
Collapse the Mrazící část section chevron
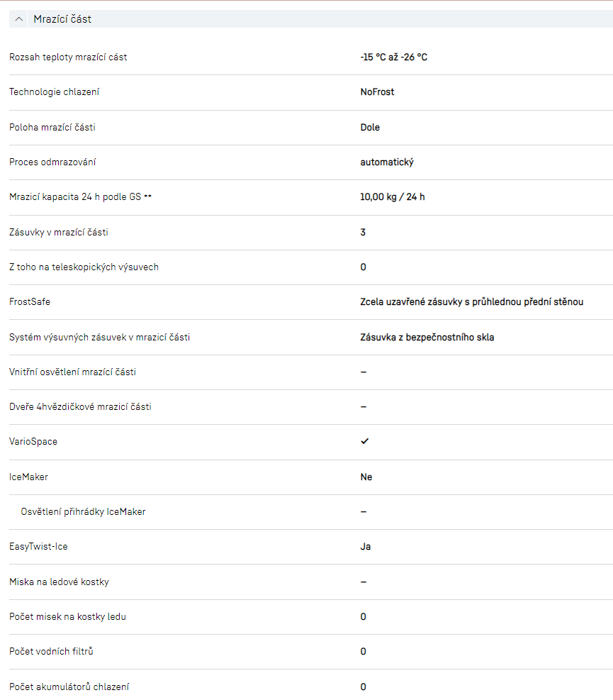pos(19,19)
